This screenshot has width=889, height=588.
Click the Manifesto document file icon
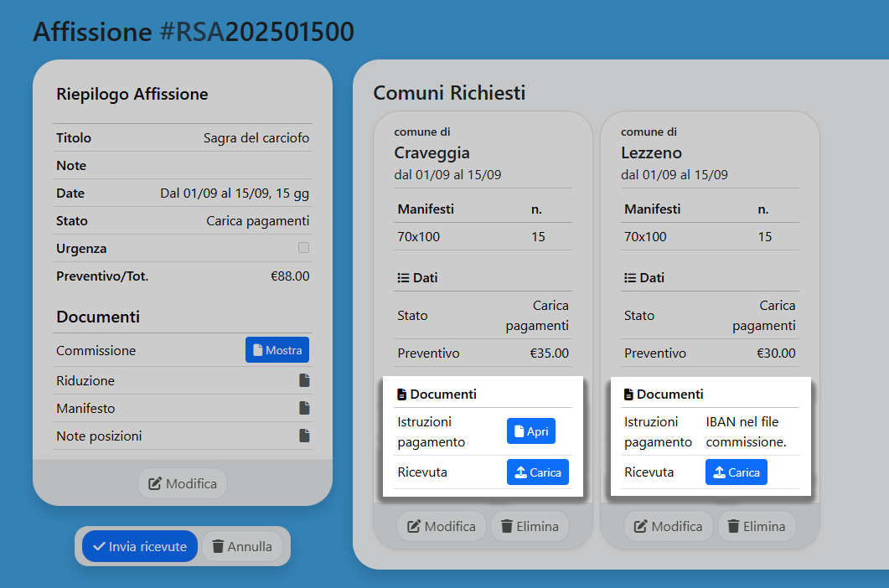(304, 409)
